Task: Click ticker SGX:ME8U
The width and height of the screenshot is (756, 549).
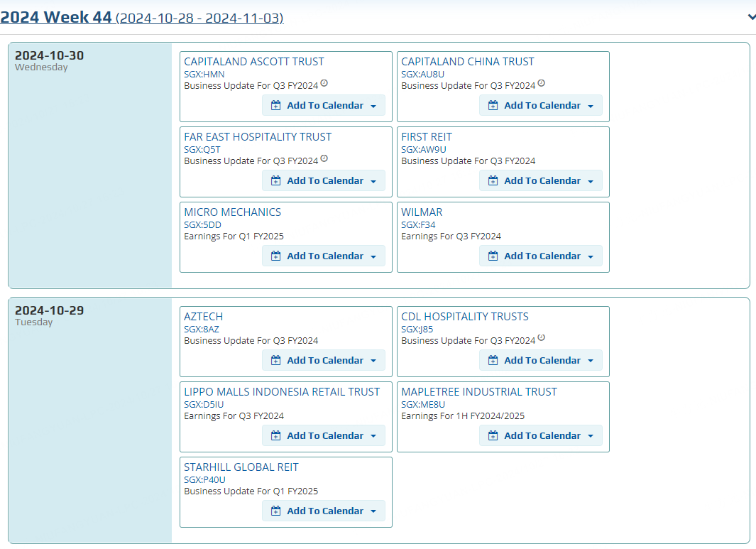Action: 423,404
